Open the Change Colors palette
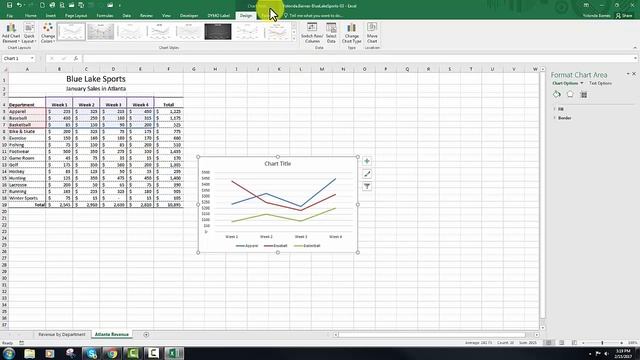The image size is (640, 360). tap(48, 33)
